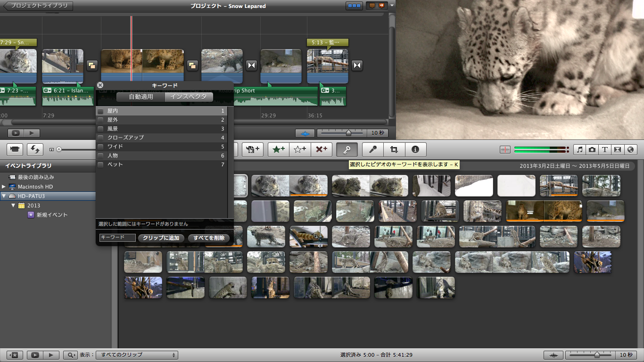Open action menu on 7:23 audio clip
This screenshot has height=362, width=644.
point(2,90)
